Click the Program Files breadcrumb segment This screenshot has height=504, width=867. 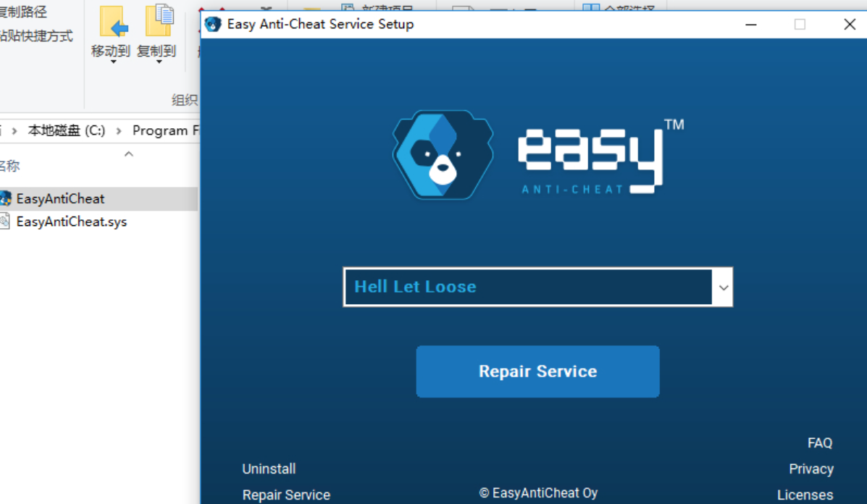[x=166, y=130]
